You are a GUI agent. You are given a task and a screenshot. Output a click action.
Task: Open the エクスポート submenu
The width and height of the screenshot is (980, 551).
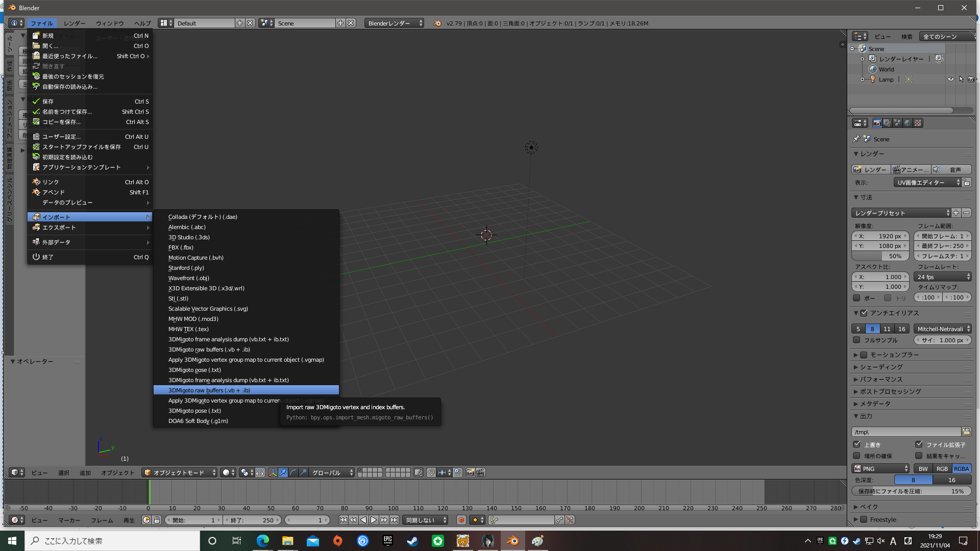pos(90,227)
